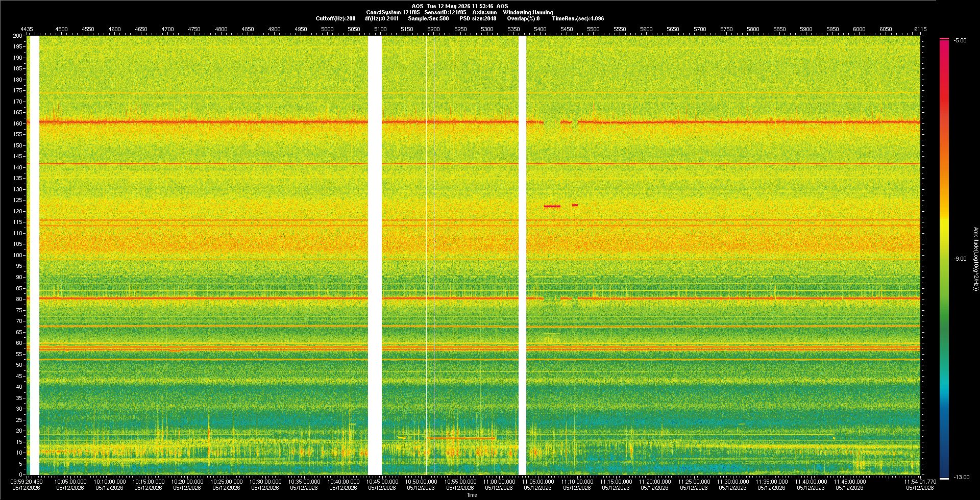The height and width of the screenshot is (500, 980).
Task: Click the narrow white gap near 11:02
Action: tap(522, 255)
